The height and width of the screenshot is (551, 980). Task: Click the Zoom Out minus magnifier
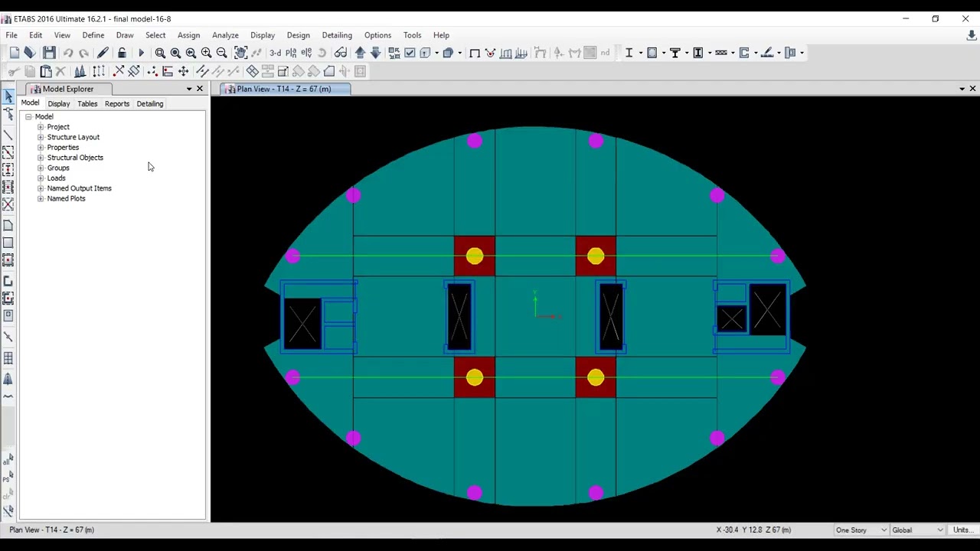point(221,53)
